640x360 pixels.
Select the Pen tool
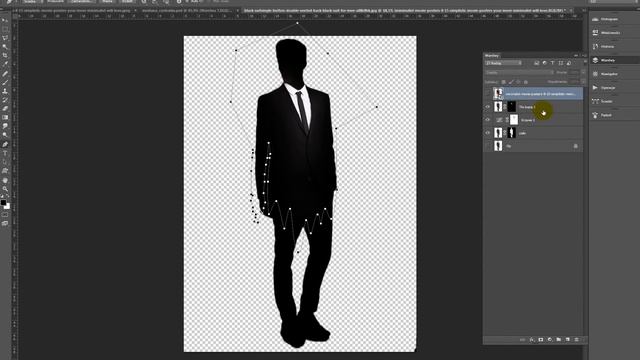point(5,144)
